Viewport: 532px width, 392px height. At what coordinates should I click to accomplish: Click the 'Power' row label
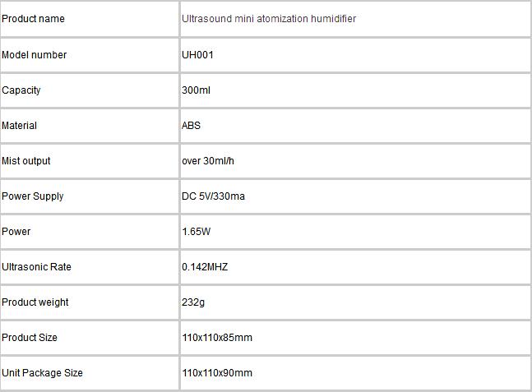(x=16, y=231)
